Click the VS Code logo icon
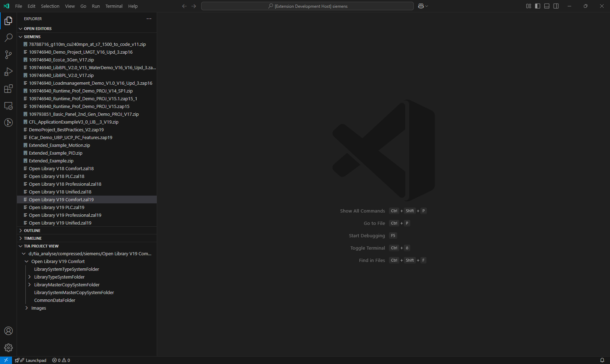Image resolution: width=610 pixels, height=364 pixels. pyautogui.click(x=6, y=6)
